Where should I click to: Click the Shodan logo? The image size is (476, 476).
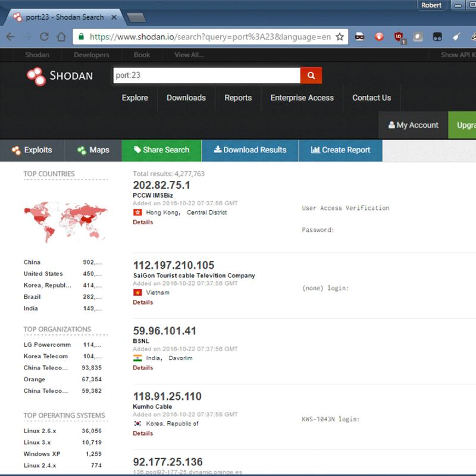[59, 76]
